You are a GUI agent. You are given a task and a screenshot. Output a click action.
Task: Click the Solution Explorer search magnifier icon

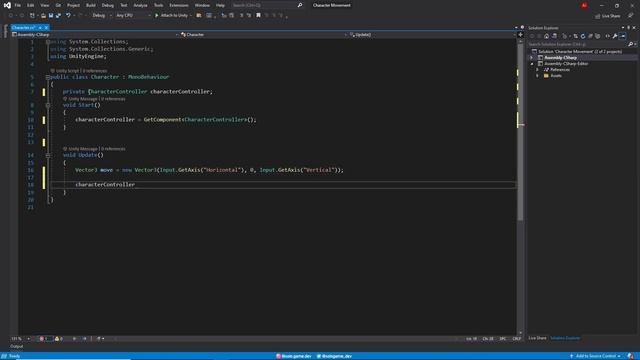pos(631,44)
